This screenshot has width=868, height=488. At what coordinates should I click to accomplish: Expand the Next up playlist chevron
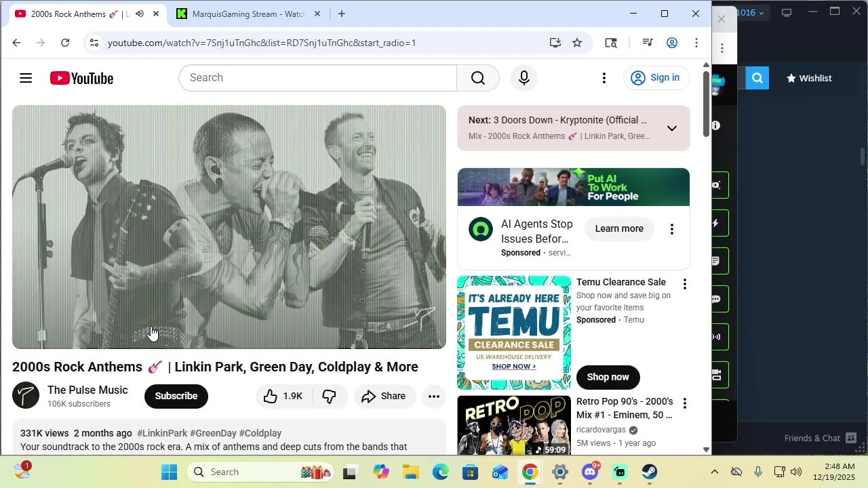pyautogui.click(x=672, y=128)
